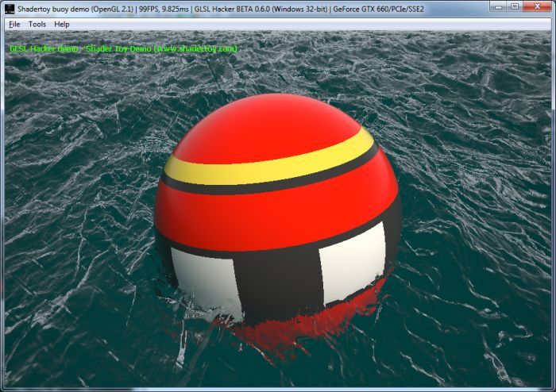This screenshot has width=556, height=392.
Task: Click the GLSL Hacker app icon in title bar
Action: (x=10, y=9)
